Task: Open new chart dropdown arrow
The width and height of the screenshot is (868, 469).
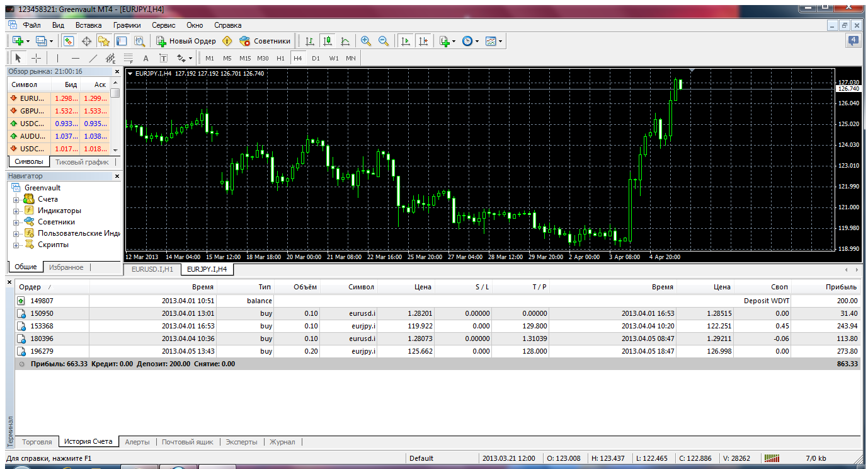Action: 28,41
